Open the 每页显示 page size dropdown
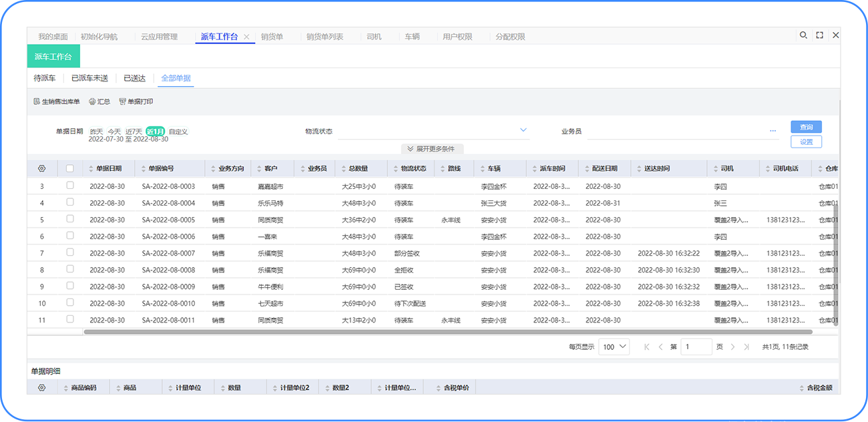Viewport: 868px width, 422px height. click(614, 347)
